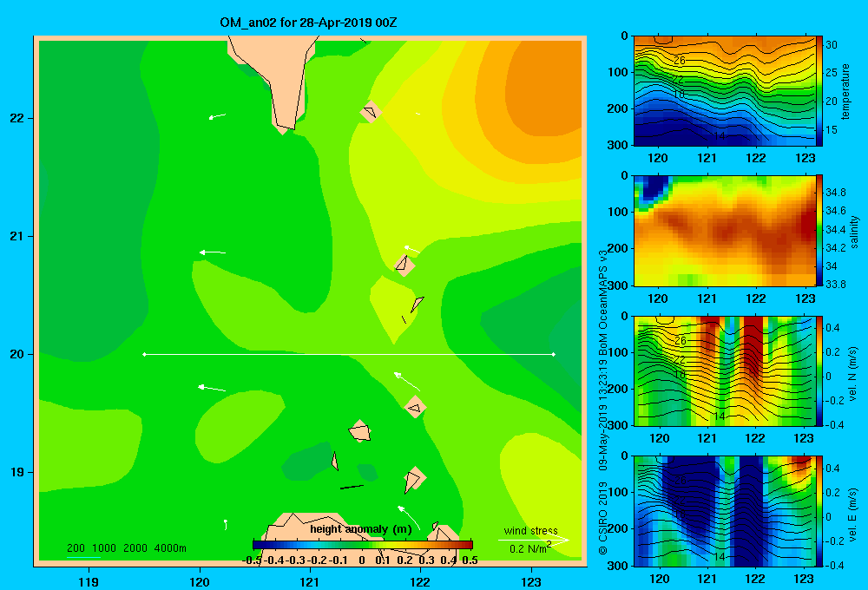Click longitude label '123' on main map axis
868x590 pixels.
[x=531, y=581]
